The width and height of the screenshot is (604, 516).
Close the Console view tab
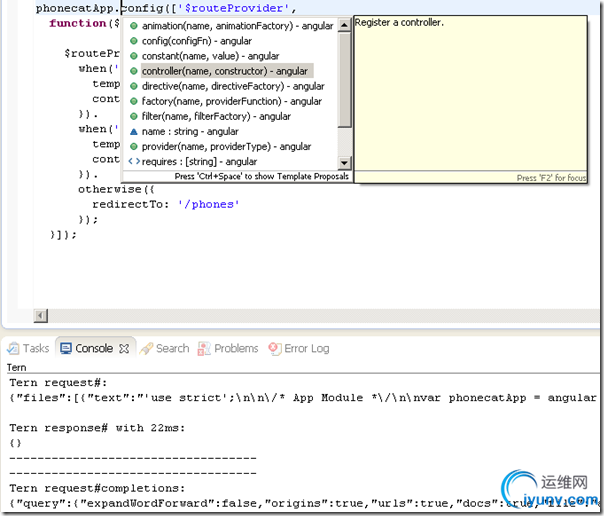[124, 348]
